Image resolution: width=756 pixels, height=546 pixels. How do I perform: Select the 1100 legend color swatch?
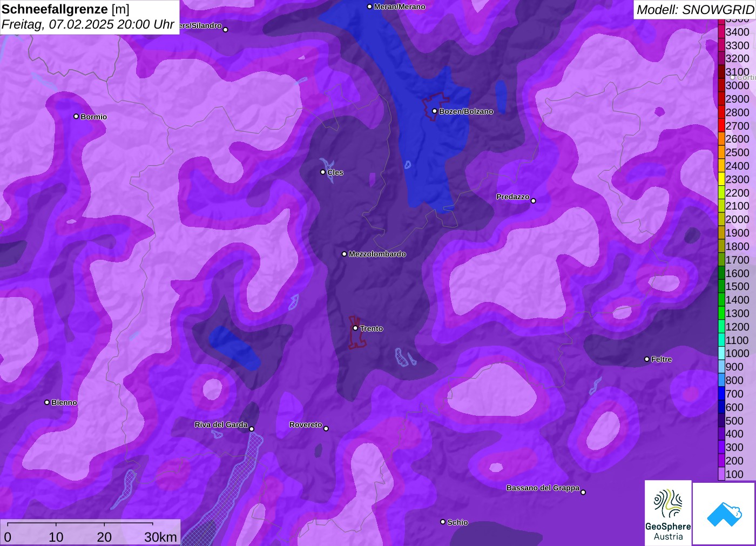[721, 340]
